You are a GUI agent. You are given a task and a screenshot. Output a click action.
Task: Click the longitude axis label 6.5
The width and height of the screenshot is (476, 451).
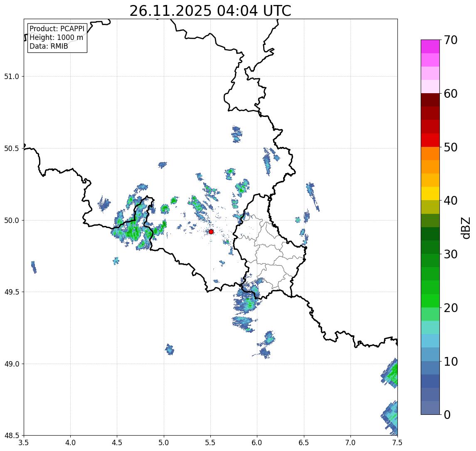304,443
